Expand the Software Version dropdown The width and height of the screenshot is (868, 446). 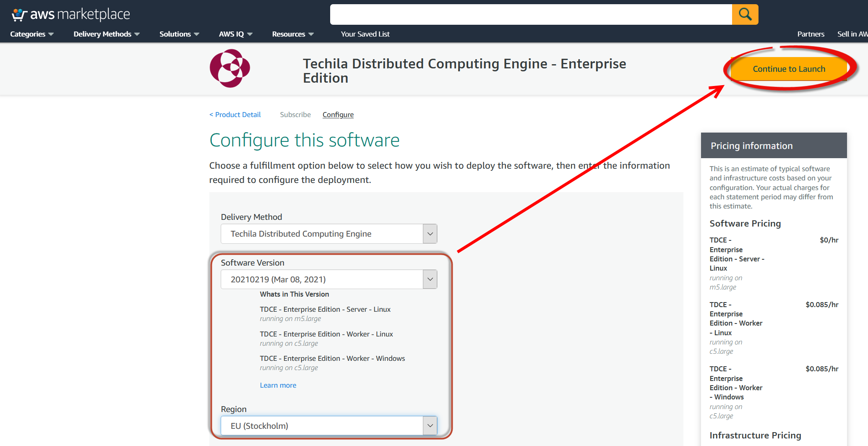[329, 279]
